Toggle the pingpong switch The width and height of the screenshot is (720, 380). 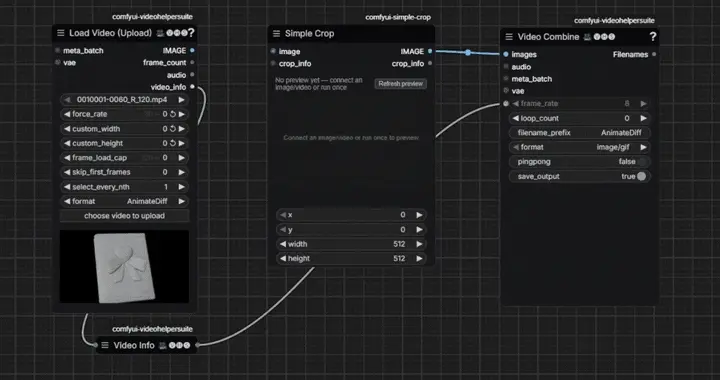642,162
